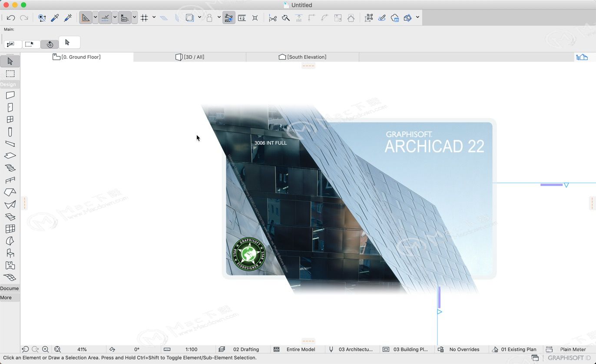596x364 pixels.
Task: Open the Plain Meter dimension settings
Action: tap(569, 349)
